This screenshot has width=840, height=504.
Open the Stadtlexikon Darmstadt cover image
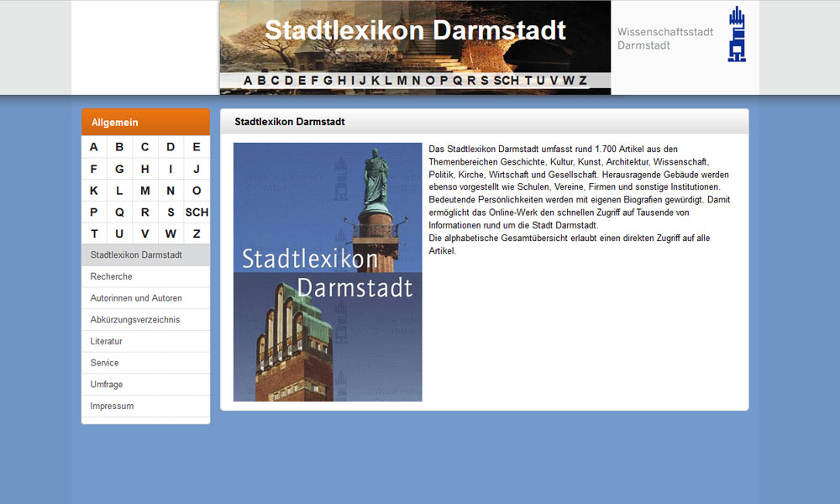(x=328, y=272)
